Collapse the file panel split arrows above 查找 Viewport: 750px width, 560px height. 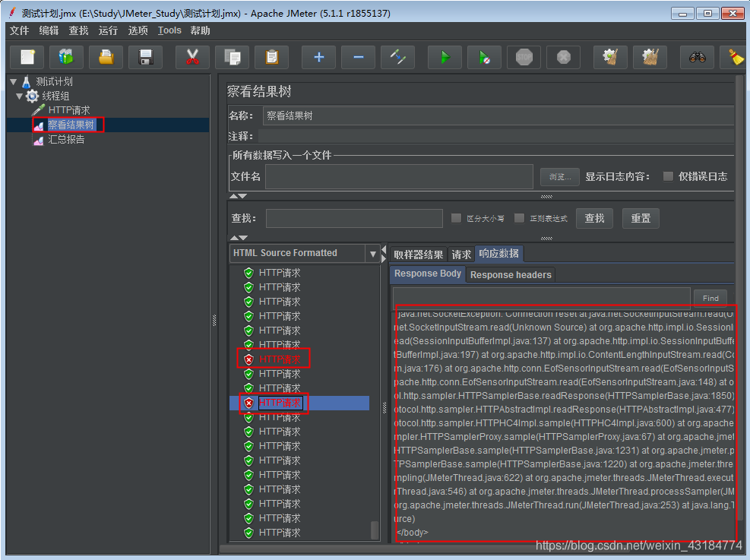[x=238, y=196]
